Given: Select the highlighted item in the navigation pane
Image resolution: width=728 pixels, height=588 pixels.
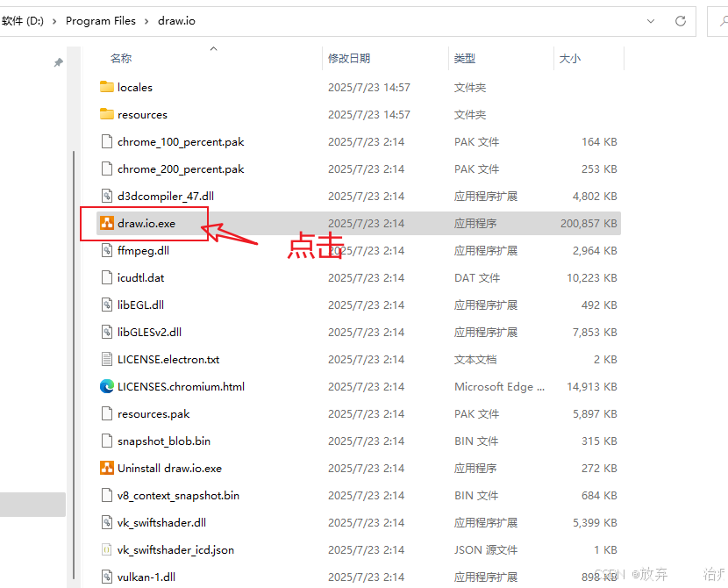Looking at the screenshot, I should tap(32, 505).
